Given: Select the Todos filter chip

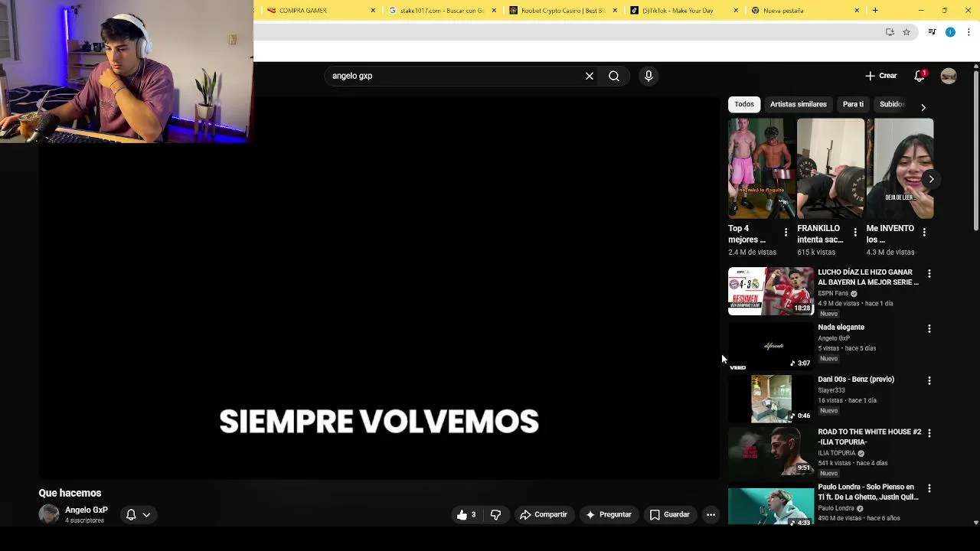Looking at the screenshot, I should point(744,104).
